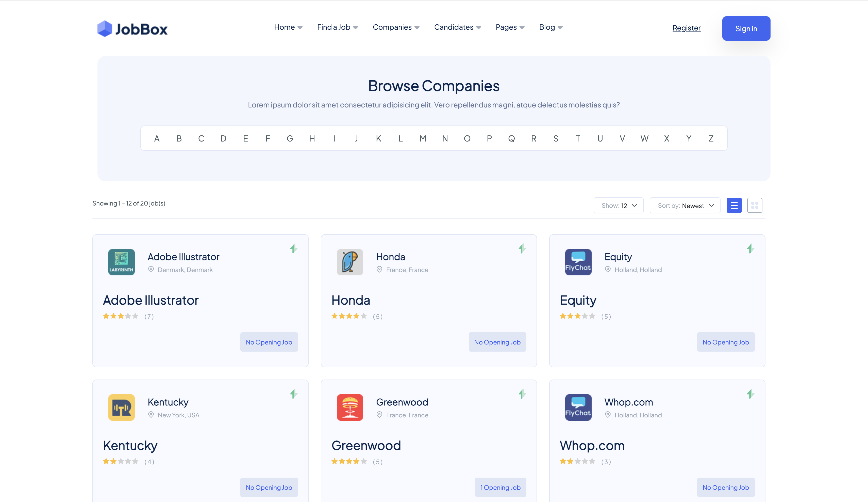The height and width of the screenshot is (502, 868).
Task: Click the lightning icon on the Honda card
Action: (x=522, y=248)
